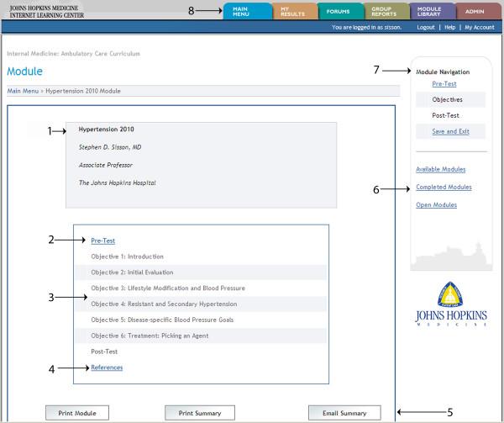Open the Main Menu tab
This screenshot has width=504, height=423.
tap(248, 11)
